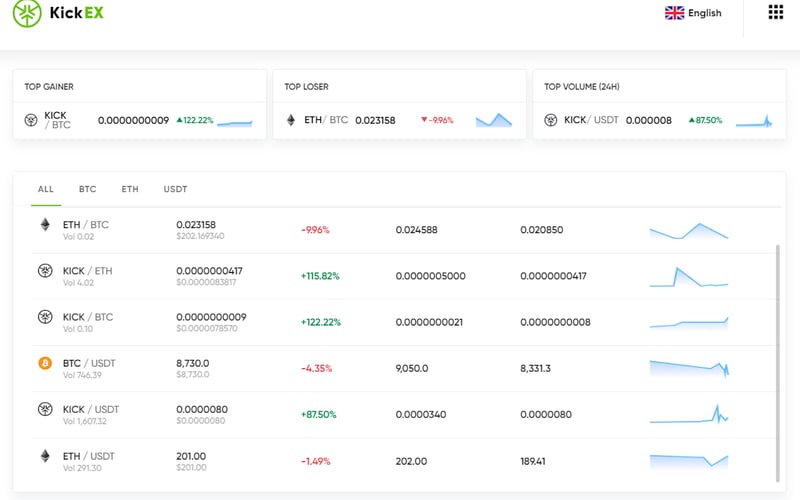Click Ethereum icon in Top Loser card

(291, 120)
